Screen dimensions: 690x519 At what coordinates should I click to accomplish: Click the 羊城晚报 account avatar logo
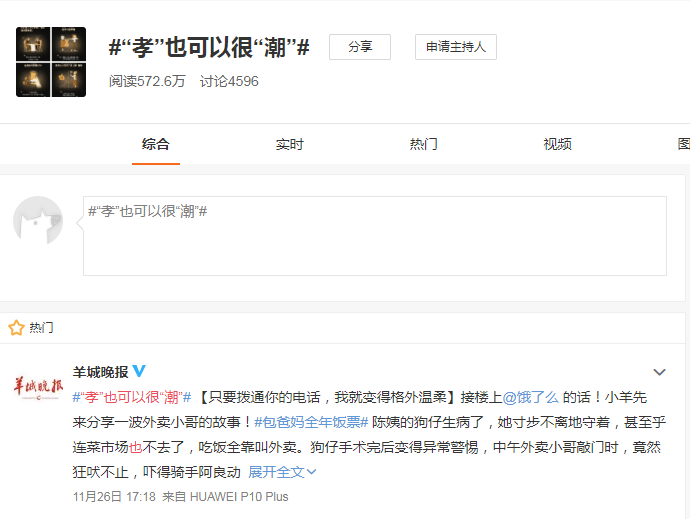pos(38,385)
